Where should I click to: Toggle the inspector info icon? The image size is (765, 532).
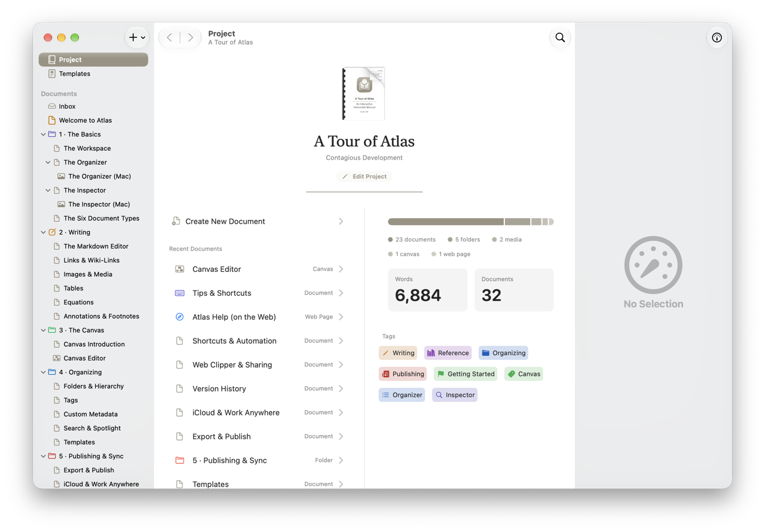717,38
